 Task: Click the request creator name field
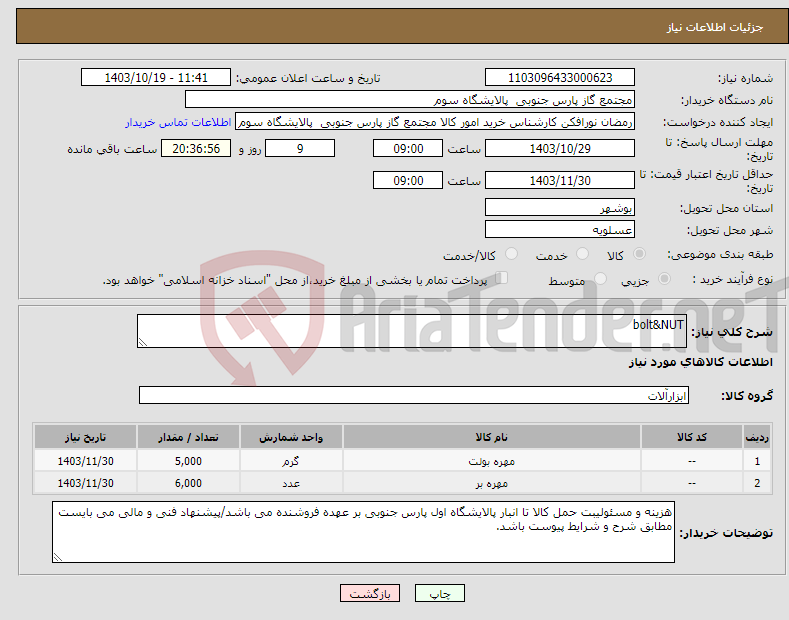tap(435, 122)
